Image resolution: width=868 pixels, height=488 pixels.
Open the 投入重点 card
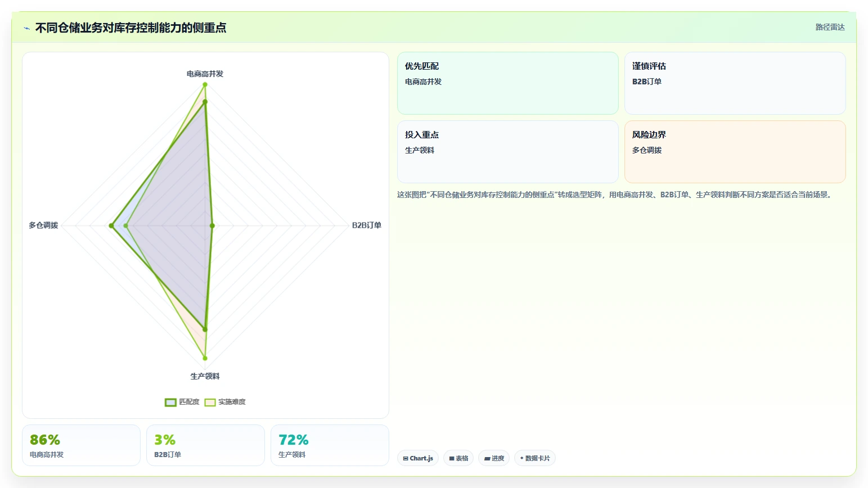click(x=508, y=152)
